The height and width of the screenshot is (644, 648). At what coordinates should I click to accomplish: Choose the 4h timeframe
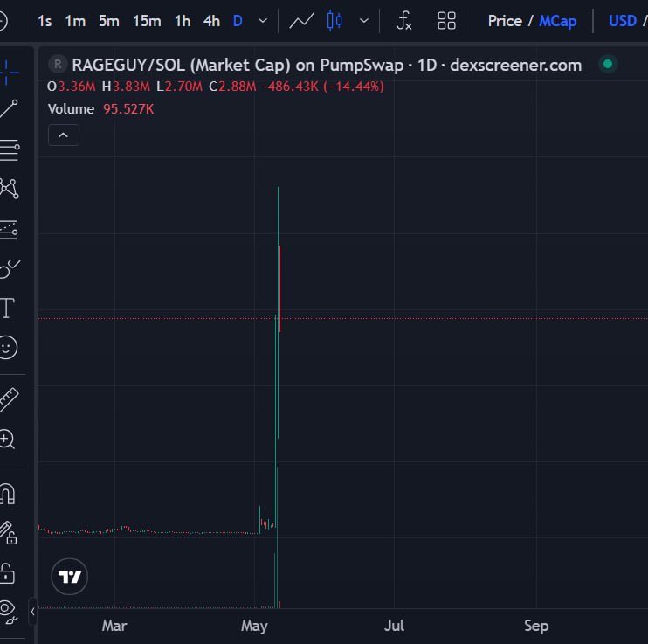coord(211,21)
